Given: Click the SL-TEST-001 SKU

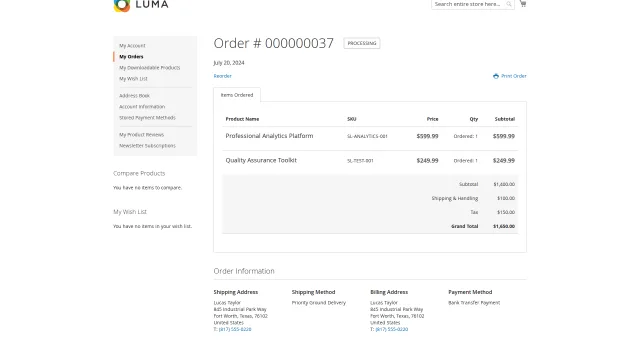Looking at the screenshot, I should click(360, 161).
